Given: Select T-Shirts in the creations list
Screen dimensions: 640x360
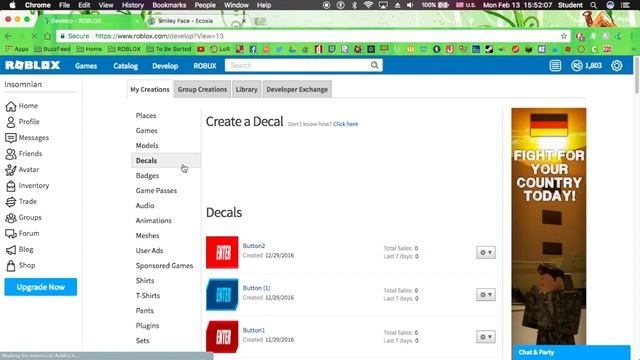Looking at the screenshot, I should coord(148,296).
